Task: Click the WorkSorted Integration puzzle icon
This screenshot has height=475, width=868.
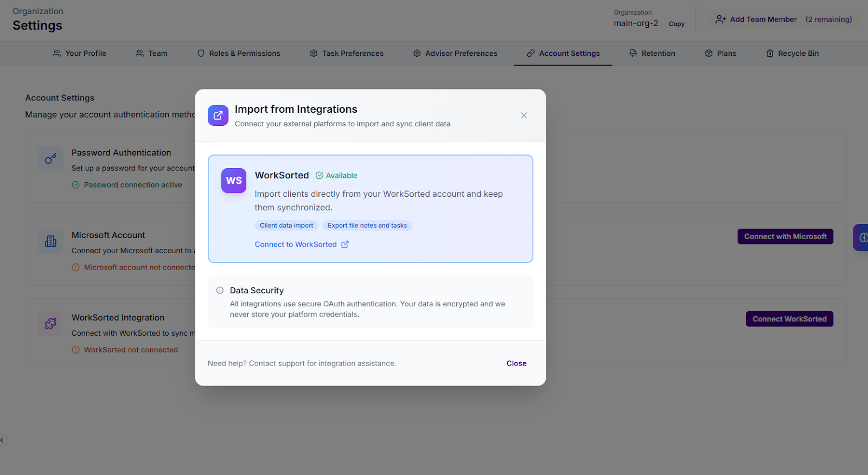Action: click(x=50, y=324)
